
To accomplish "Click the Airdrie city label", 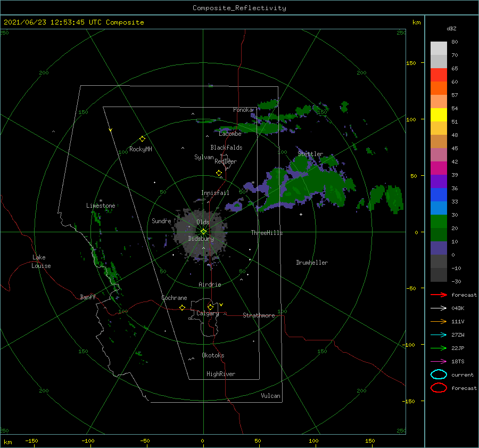I will (x=210, y=284).
